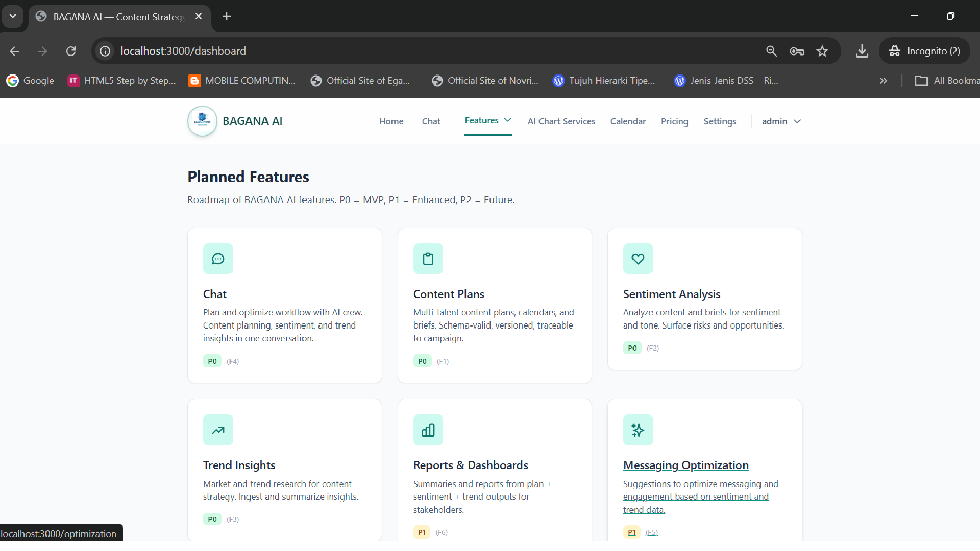The height and width of the screenshot is (551, 980).
Task: Open the Messaging Optimization link
Action: (x=685, y=465)
